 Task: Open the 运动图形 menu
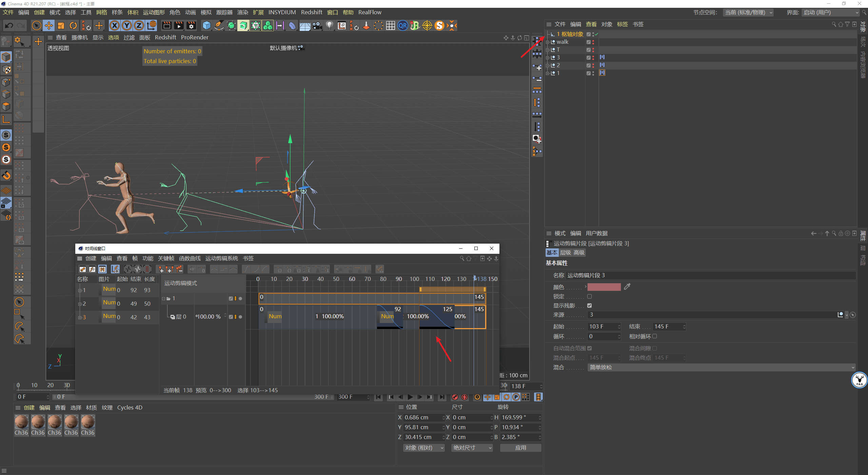(154, 12)
